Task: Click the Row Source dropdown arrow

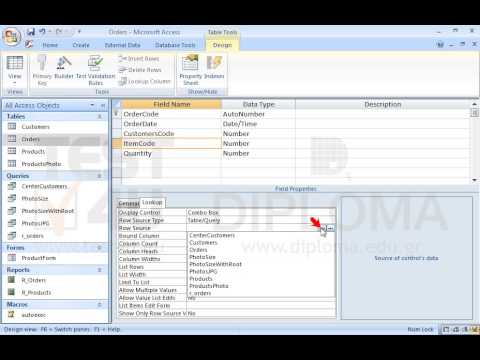Action: coord(323,228)
